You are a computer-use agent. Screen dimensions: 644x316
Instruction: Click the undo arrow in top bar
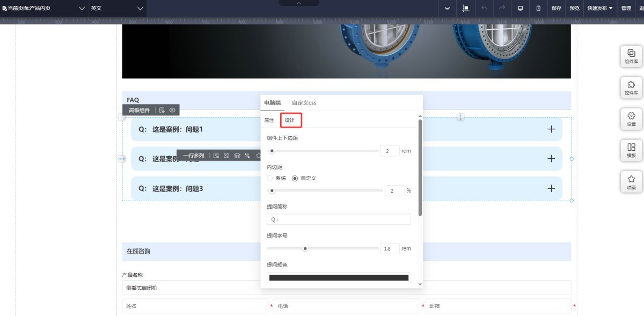coord(484,8)
